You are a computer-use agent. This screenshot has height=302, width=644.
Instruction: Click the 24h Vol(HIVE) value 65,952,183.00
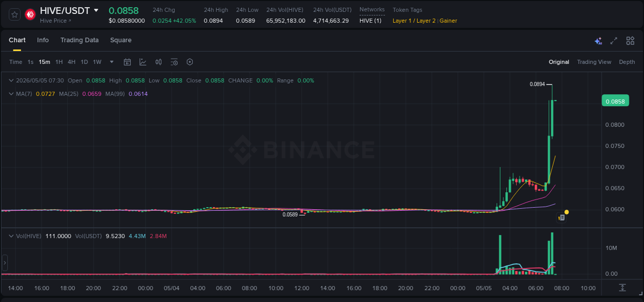coord(286,21)
